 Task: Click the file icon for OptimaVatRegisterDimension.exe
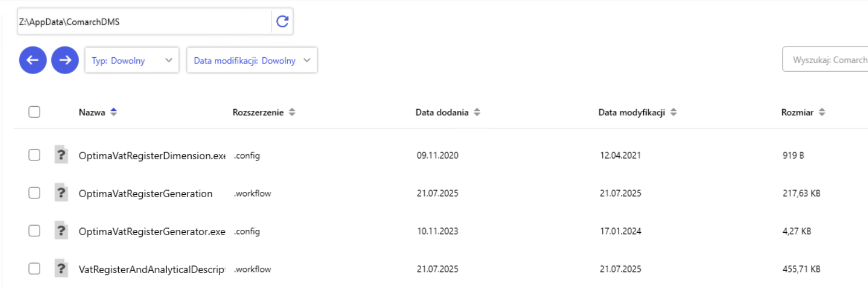61,155
